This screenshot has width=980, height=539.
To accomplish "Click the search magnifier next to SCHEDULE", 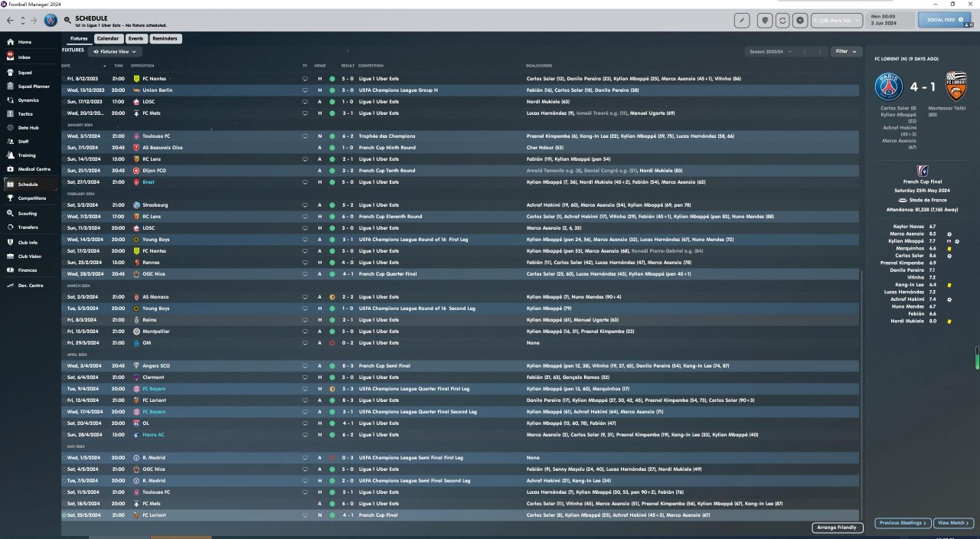I will [x=68, y=20].
